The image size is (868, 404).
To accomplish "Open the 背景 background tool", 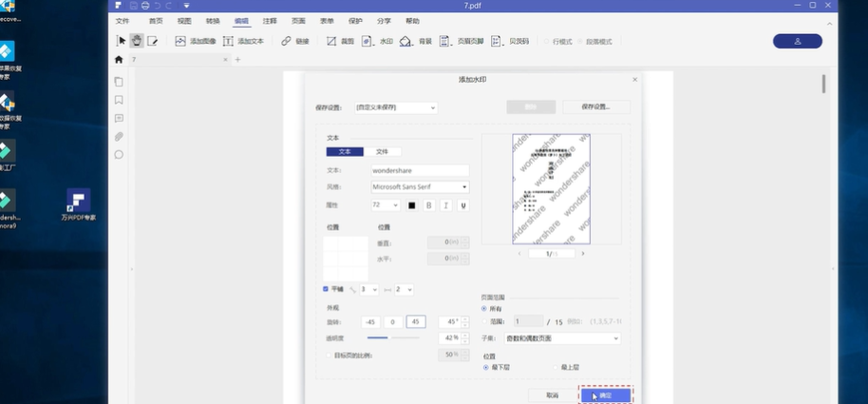I will click(406, 41).
